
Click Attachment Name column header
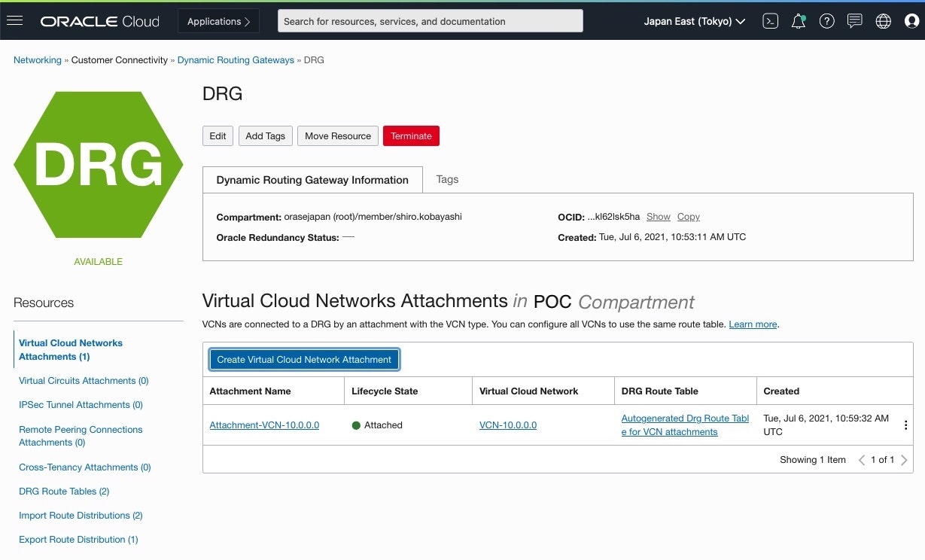click(250, 391)
